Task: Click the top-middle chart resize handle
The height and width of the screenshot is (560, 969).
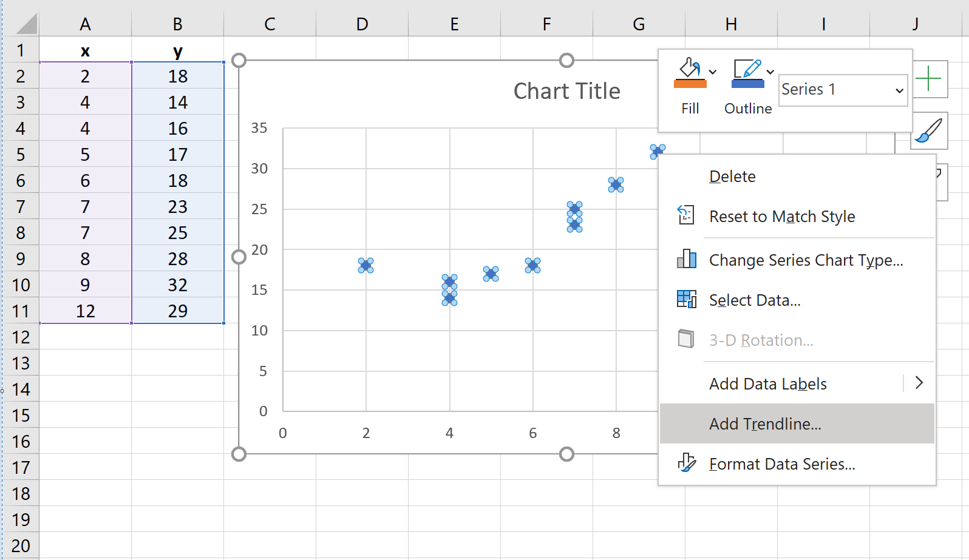Action: [x=566, y=60]
